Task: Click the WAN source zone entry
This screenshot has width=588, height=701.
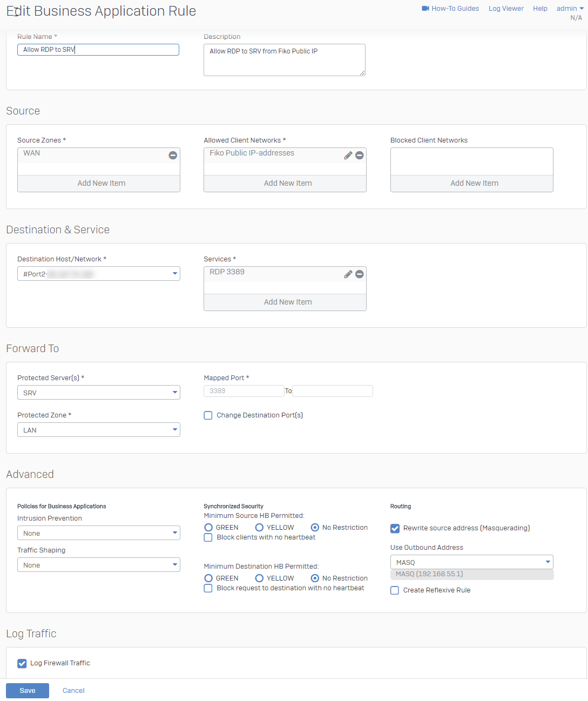Action: [x=32, y=153]
